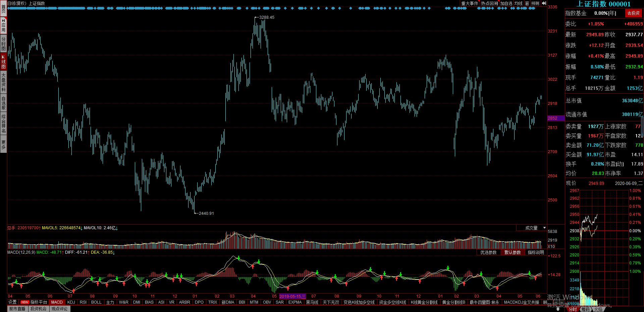Click the collapse-panel arrow icon at top right
This screenshot has width=644, height=312.
pyautogui.click(x=544, y=3)
